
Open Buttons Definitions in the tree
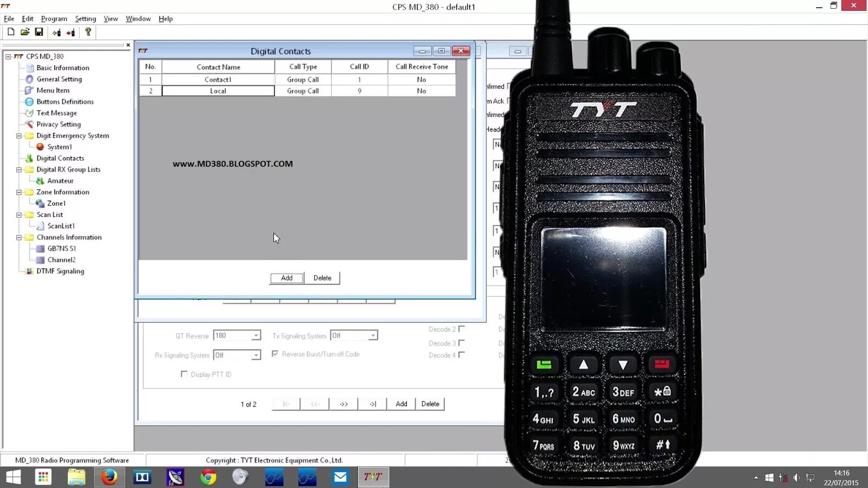click(x=65, y=102)
